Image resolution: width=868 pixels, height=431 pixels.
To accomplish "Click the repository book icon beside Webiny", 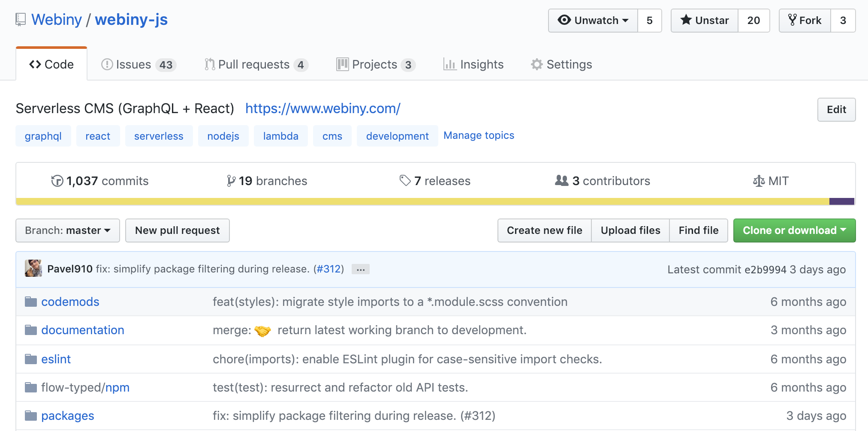I will (20, 20).
